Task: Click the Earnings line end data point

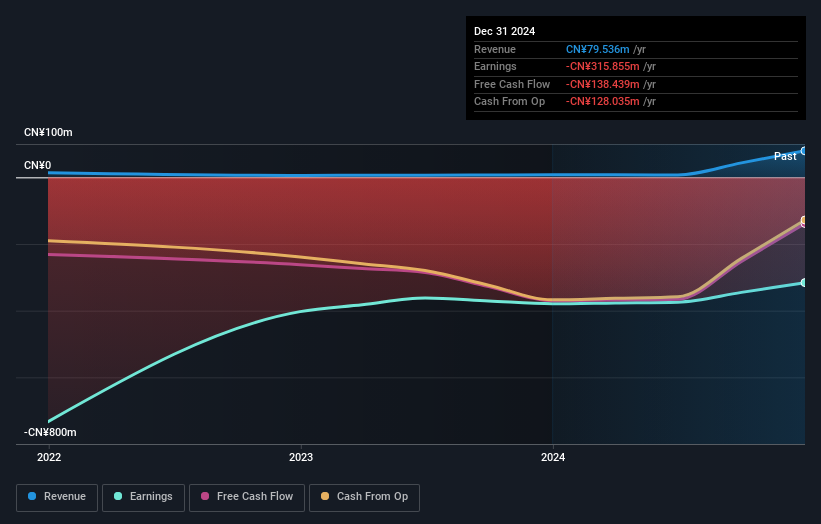Action: pos(804,283)
